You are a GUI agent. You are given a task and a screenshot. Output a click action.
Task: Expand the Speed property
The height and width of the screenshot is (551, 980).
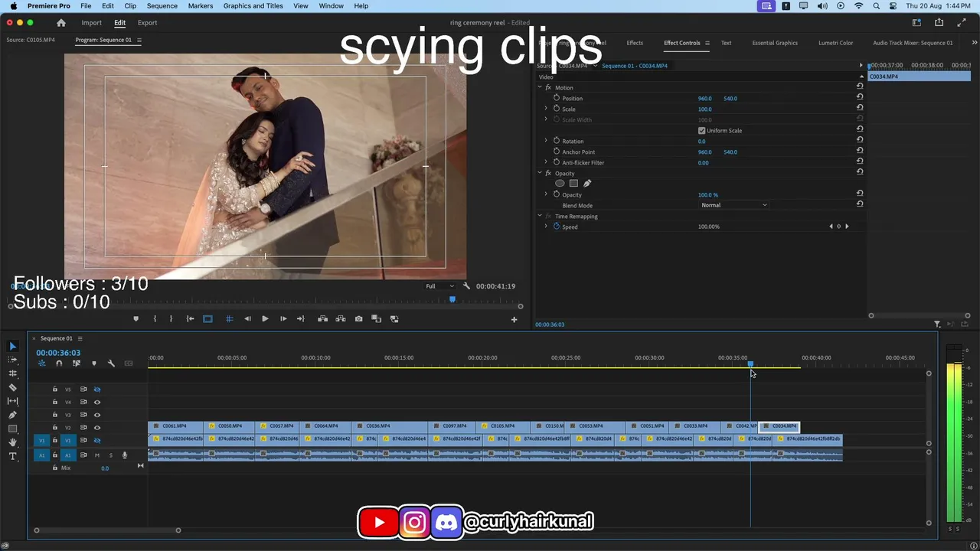pyautogui.click(x=546, y=227)
